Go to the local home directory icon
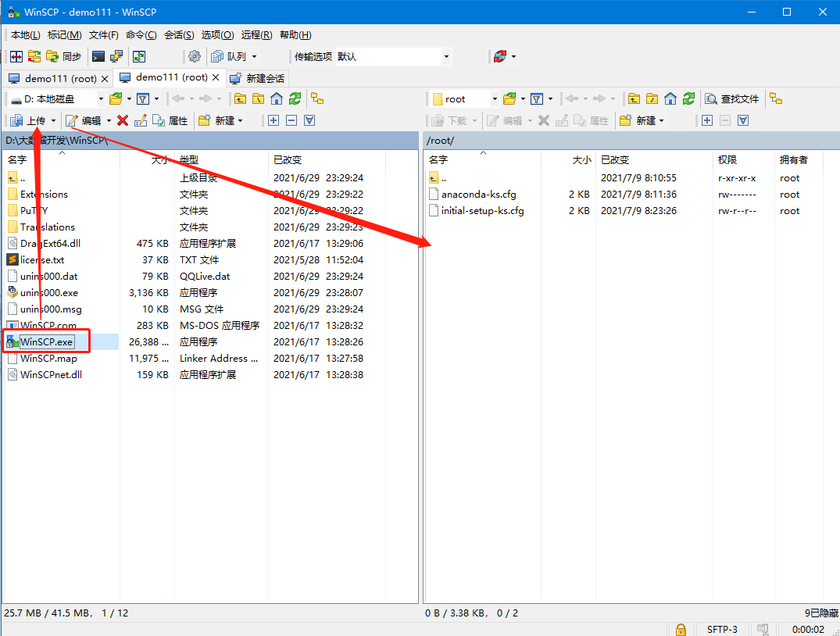Viewport: 840px width, 636px height. click(277, 98)
